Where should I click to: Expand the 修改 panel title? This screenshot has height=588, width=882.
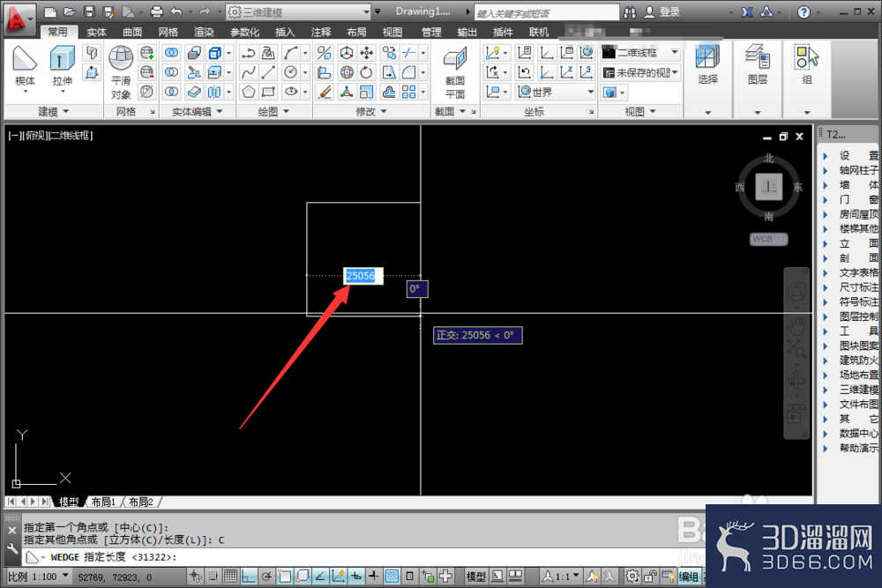[371, 112]
